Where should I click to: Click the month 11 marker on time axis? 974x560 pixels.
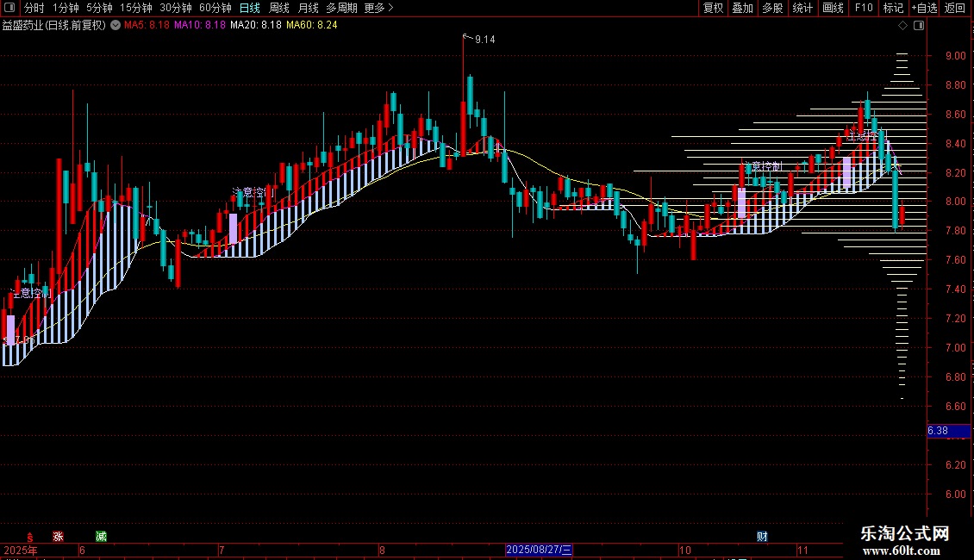802,550
